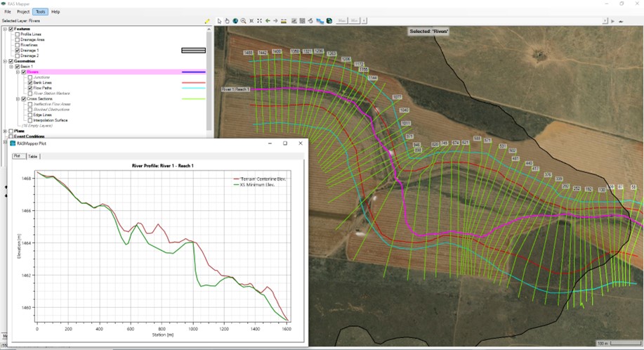Click the small plus button after Min

pos(364,20)
